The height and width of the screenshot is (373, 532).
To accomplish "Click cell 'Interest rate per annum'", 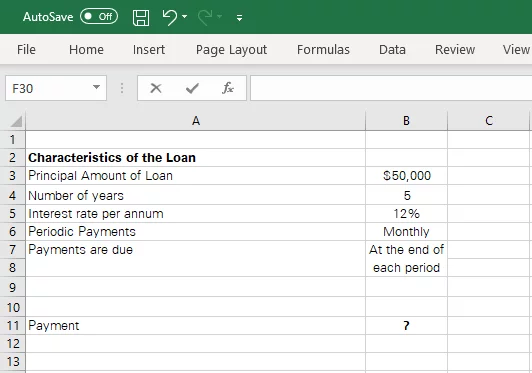I will [x=195, y=214].
